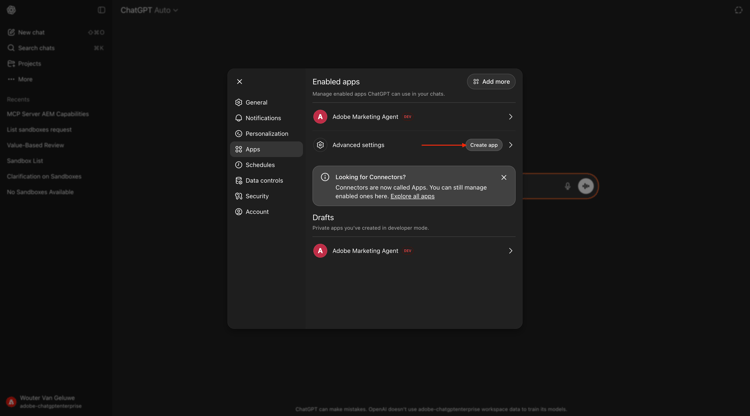Select the General settings tab
750x416 pixels.
266,102
